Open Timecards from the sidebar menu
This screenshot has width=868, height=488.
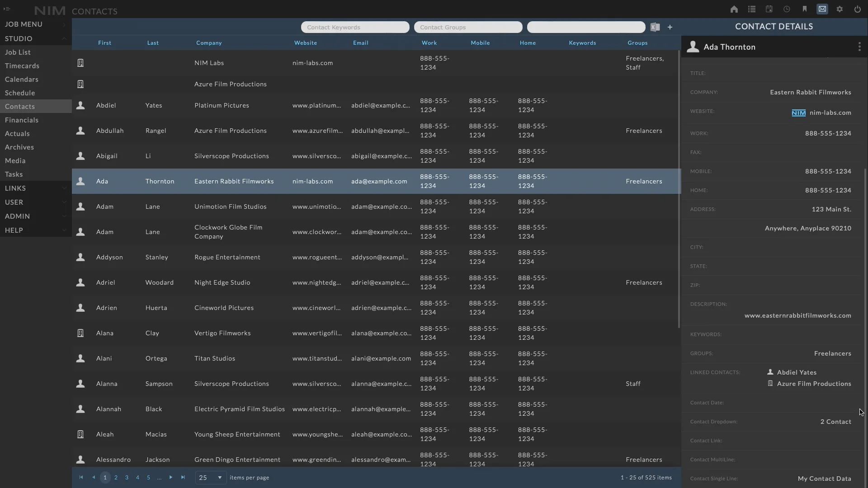coord(22,66)
